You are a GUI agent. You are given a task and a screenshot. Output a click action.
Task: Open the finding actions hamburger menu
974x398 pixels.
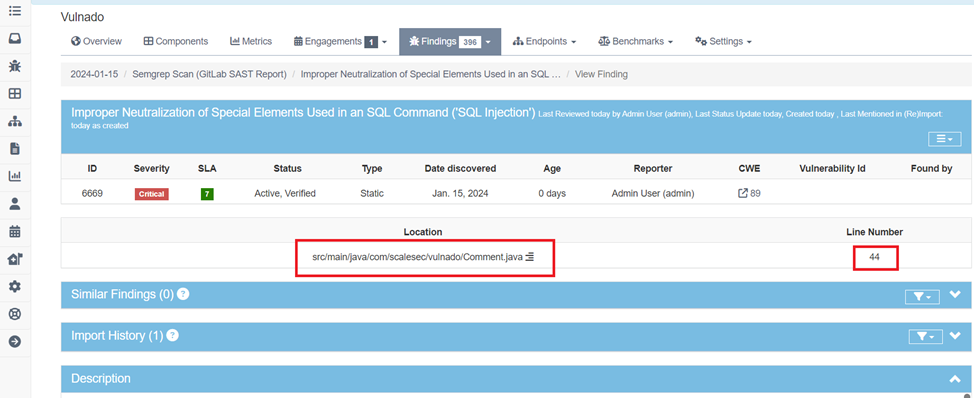(x=945, y=139)
